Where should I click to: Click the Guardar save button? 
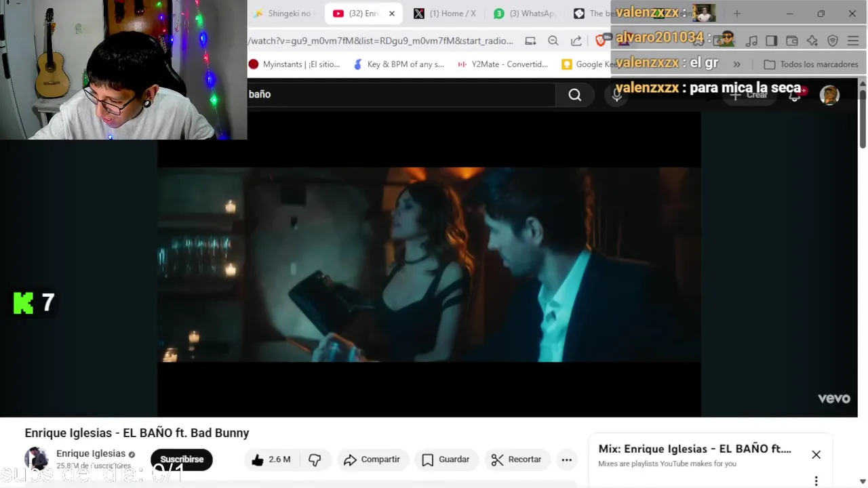point(446,460)
